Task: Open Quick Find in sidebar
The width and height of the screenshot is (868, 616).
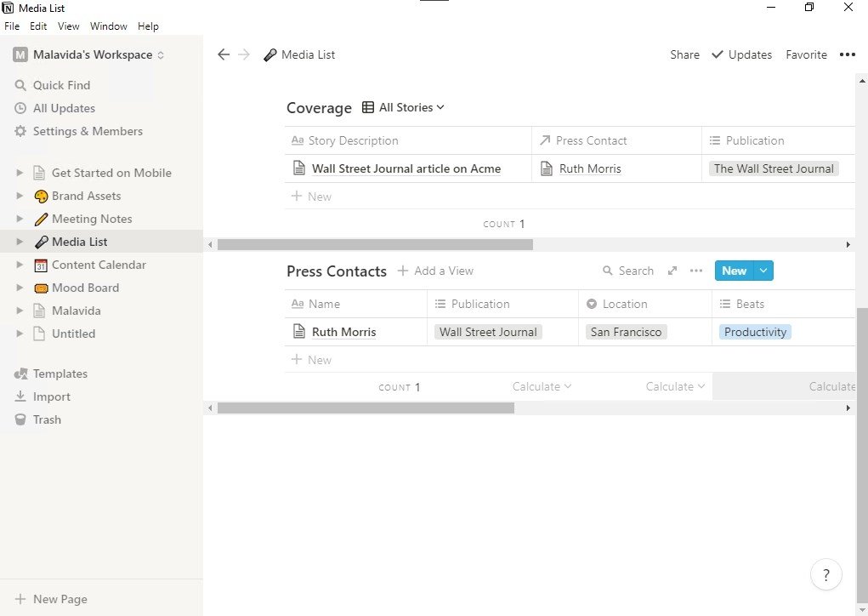Action: coord(52,85)
